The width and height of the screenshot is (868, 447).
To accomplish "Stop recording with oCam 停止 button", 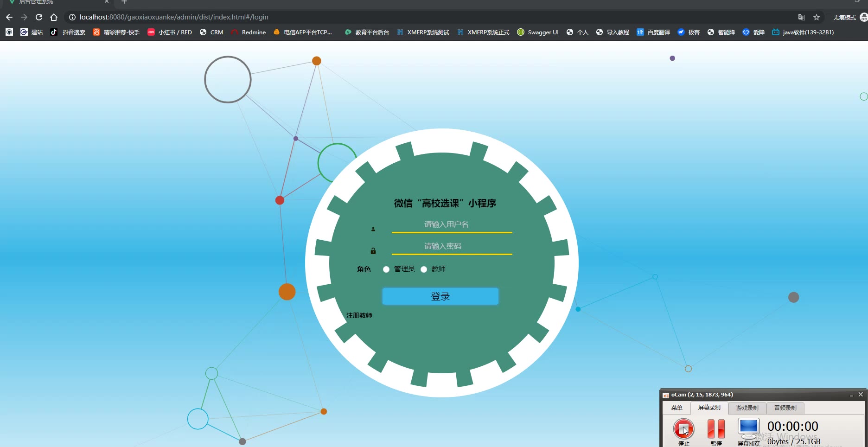I will 684,432.
